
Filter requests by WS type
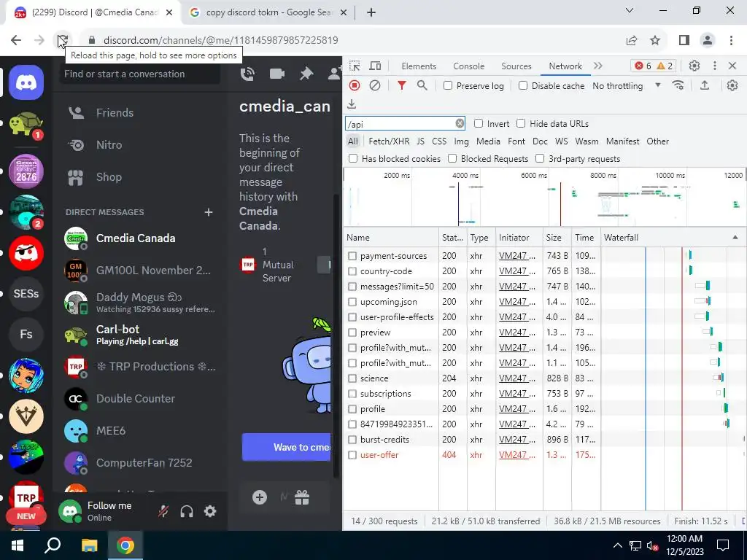point(561,141)
